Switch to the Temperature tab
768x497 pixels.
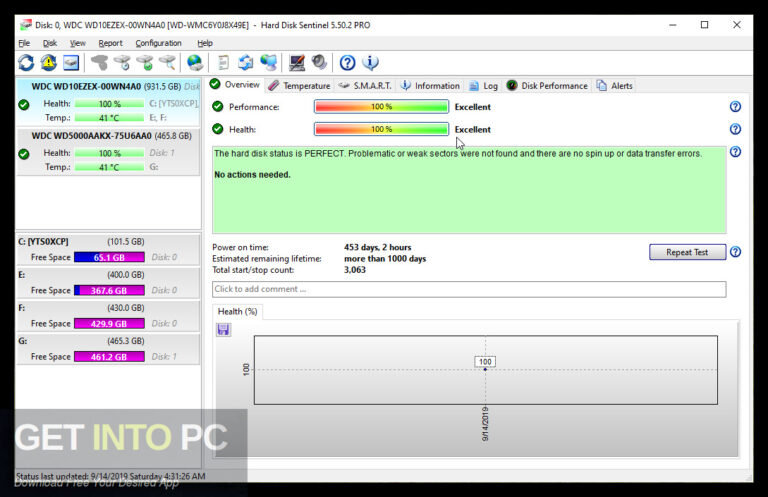[x=299, y=86]
